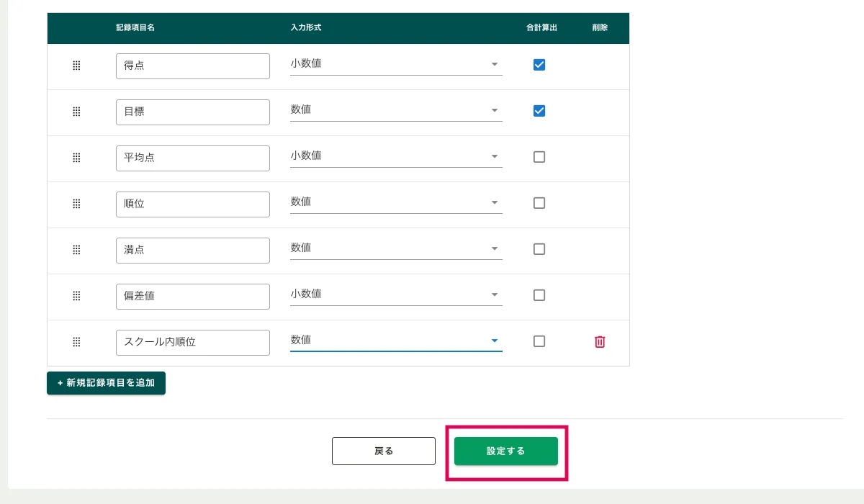Click the drag handle for 順位 row

pos(76,204)
